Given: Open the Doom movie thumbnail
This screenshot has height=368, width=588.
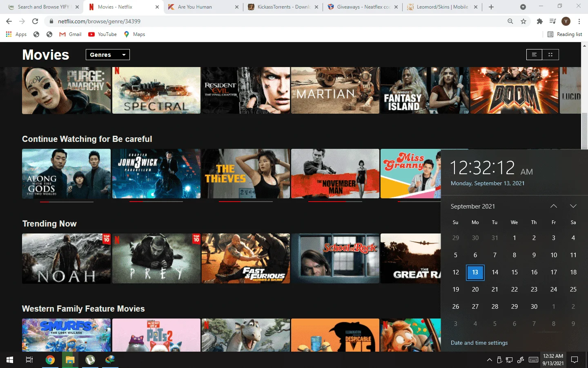Looking at the screenshot, I should coord(514,90).
